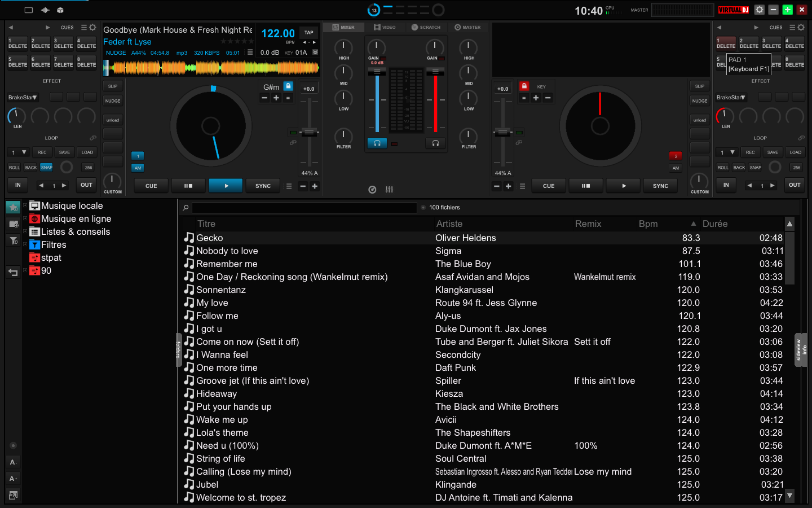The width and height of the screenshot is (812, 508).
Task: Click into browser search field
Action: [304, 208]
